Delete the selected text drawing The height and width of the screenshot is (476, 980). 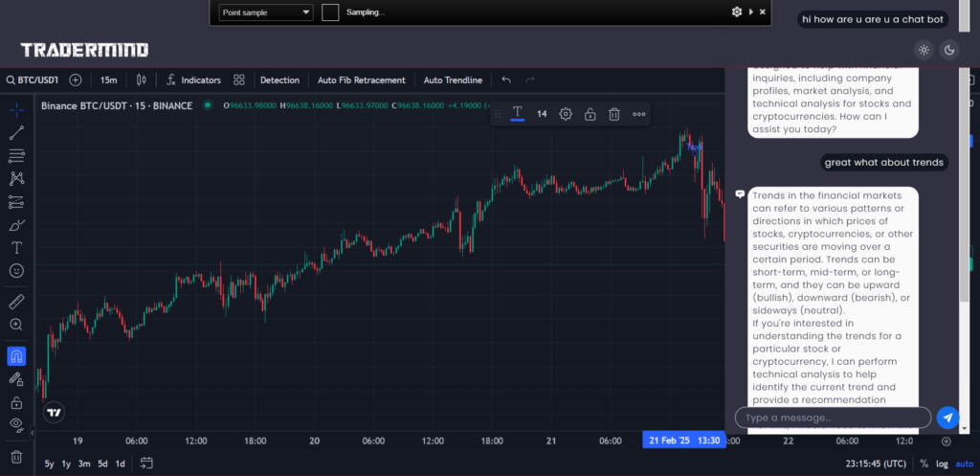point(614,114)
